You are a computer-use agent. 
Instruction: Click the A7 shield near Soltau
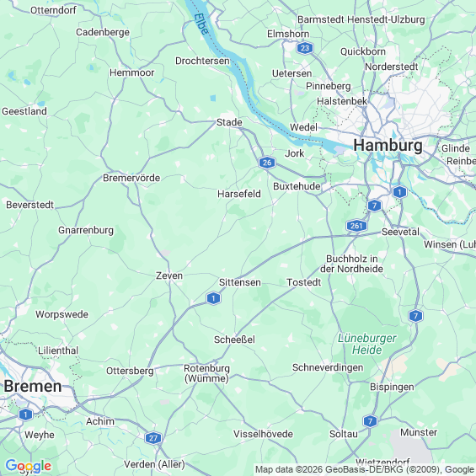pyautogui.click(x=370, y=421)
